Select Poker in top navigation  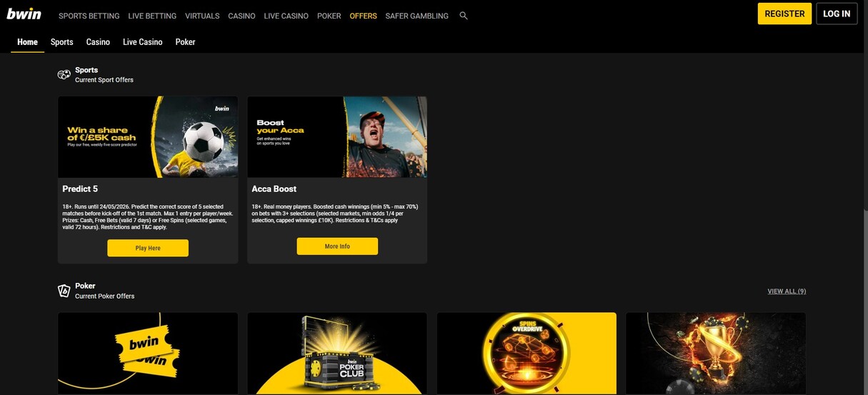(x=329, y=16)
